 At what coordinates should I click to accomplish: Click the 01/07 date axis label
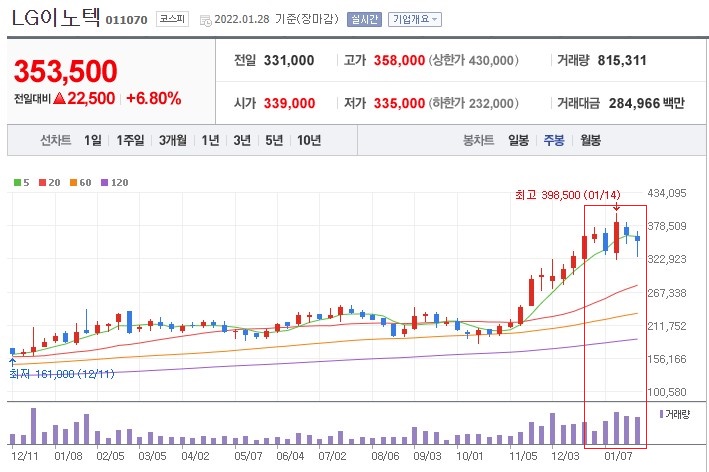coord(618,456)
